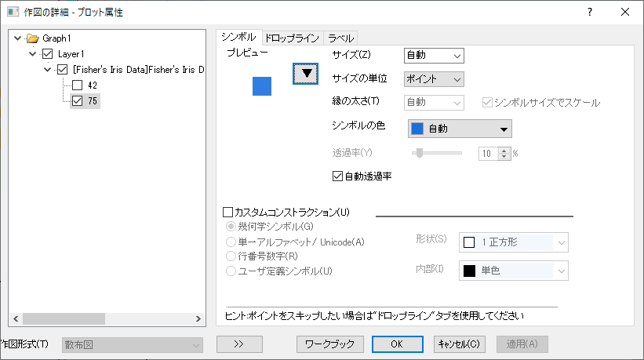Click the blue symbol color swatch
The height and width of the screenshot is (360, 644).
[417, 129]
